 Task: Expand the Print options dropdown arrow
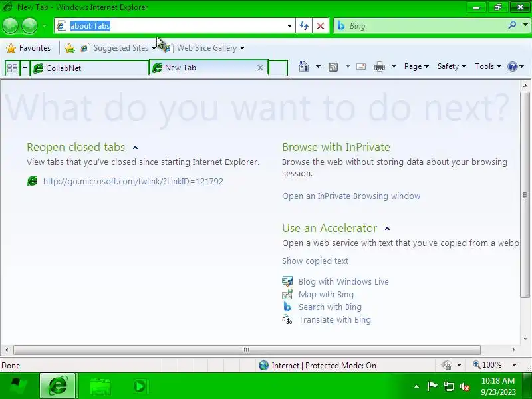pos(394,66)
